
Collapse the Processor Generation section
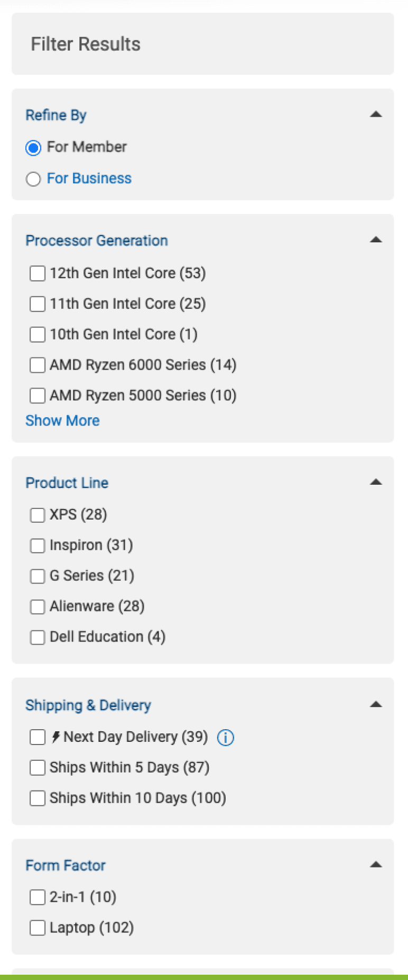pos(376,240)
